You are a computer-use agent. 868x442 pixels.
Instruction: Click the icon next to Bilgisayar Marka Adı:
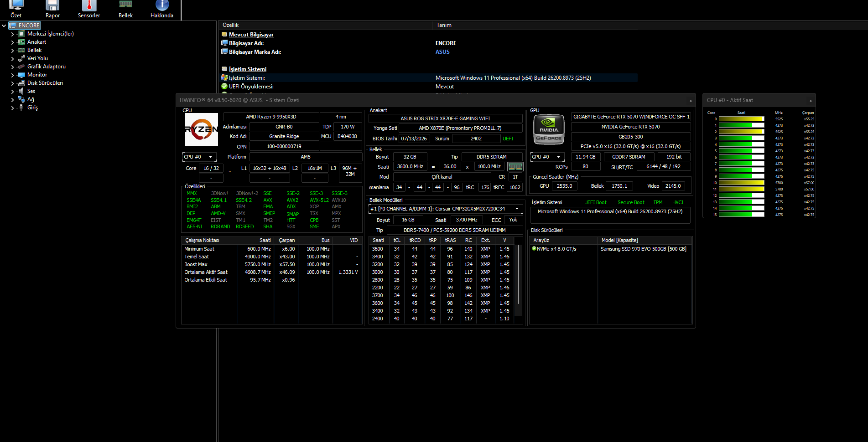tap(224, 52)
